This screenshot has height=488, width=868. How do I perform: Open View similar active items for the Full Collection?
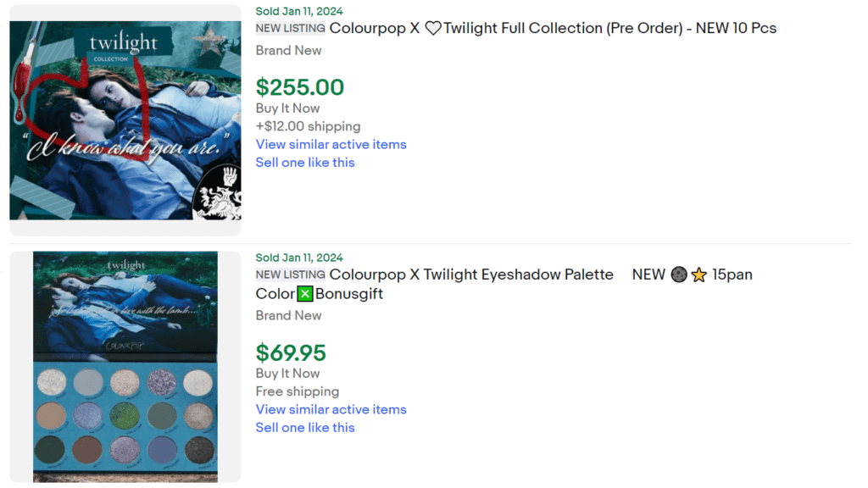[331, 144]
